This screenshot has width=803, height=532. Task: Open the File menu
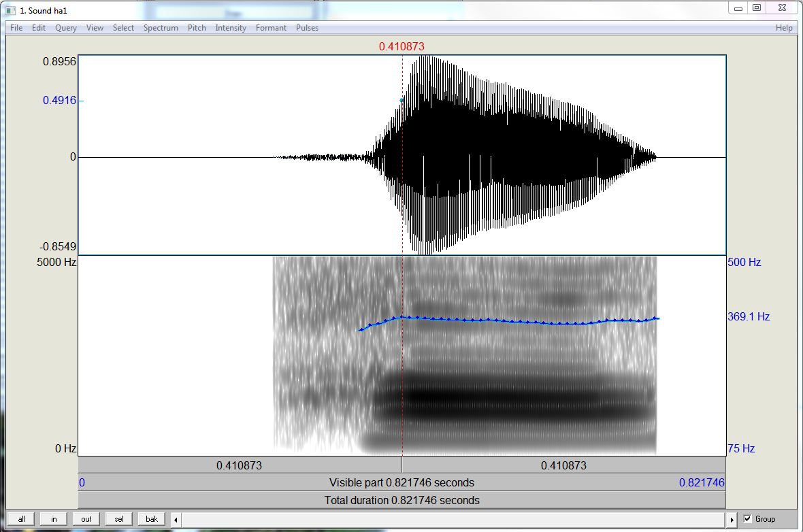point(16,28)
